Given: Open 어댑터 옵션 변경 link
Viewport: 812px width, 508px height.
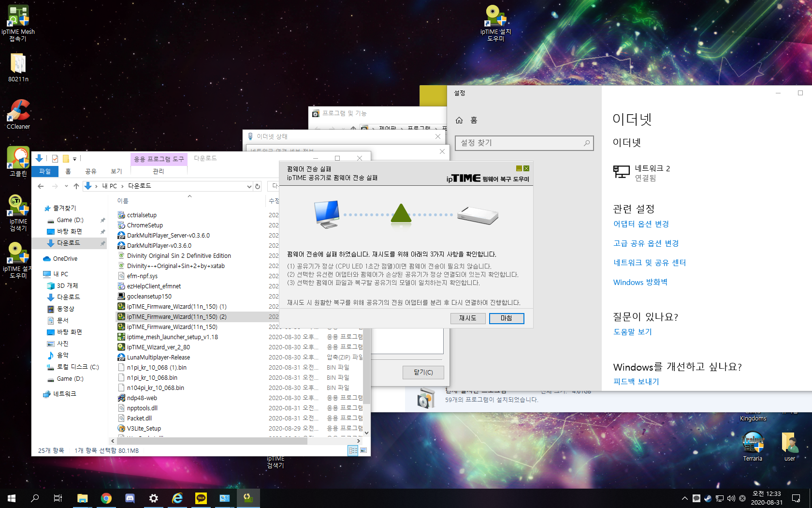Looking at the screenshot, I should pos(641,224).
